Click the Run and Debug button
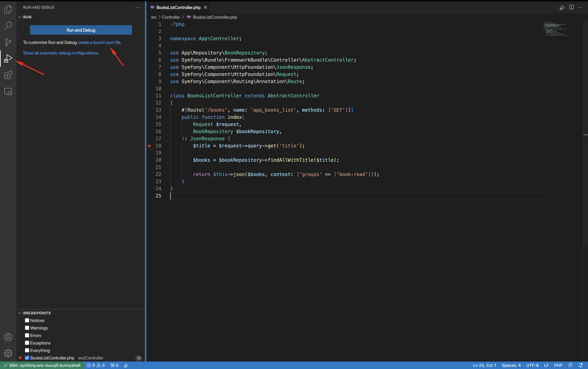Image resolution: width=588 pixels, height=369 pixels. [x=81, y=30]
